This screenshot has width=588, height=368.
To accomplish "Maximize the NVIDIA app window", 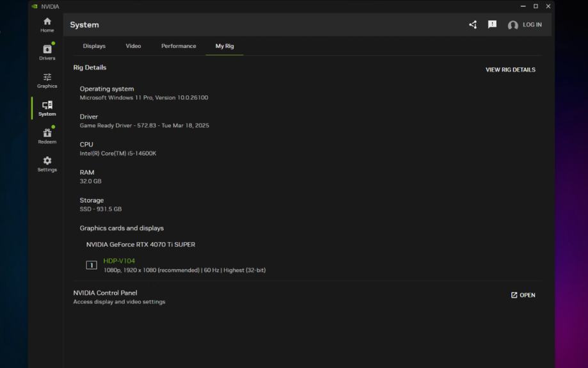I will pyautogui.click(x=536, y=6).
